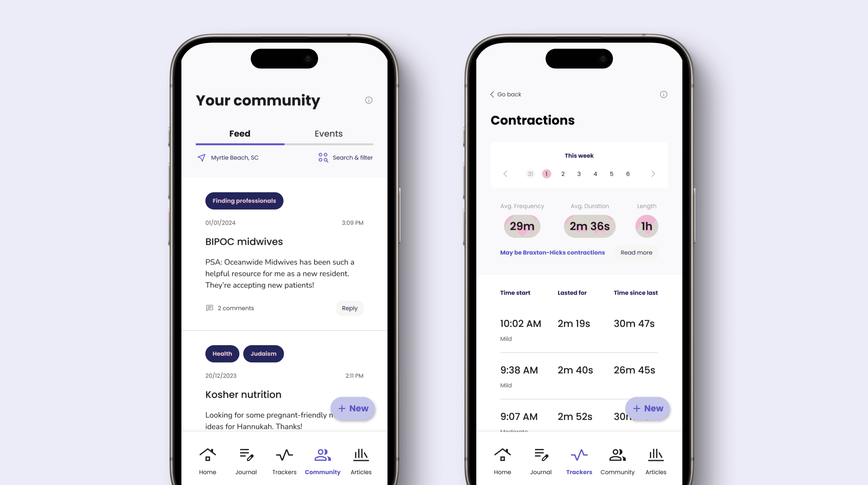Tap the location pin icon near Myrtle Beach
The width and height of the screenshot is (868, 485).
(x=202, y=158)
